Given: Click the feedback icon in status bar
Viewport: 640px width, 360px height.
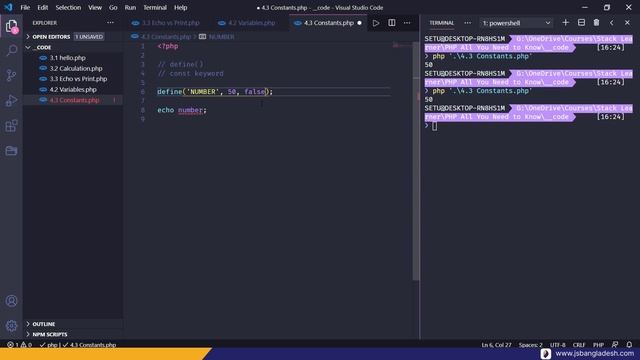Looking at the screenshot, I should coord(615,345).
